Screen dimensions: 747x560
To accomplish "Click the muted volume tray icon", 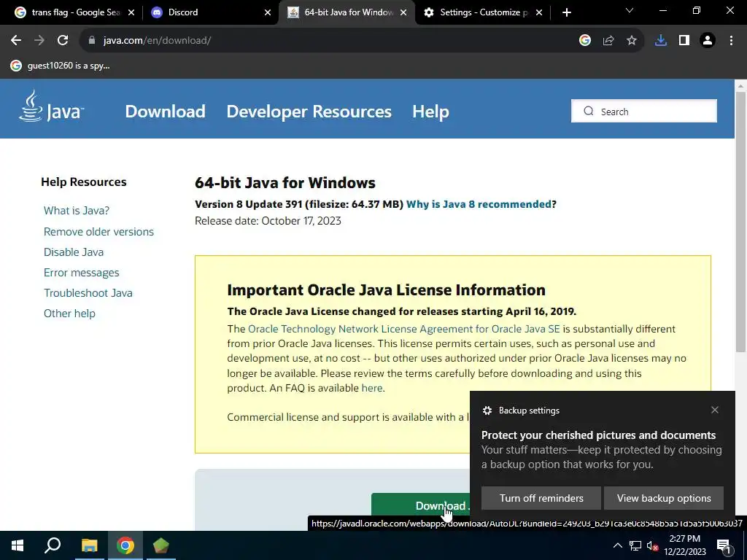I will point(652,545).
